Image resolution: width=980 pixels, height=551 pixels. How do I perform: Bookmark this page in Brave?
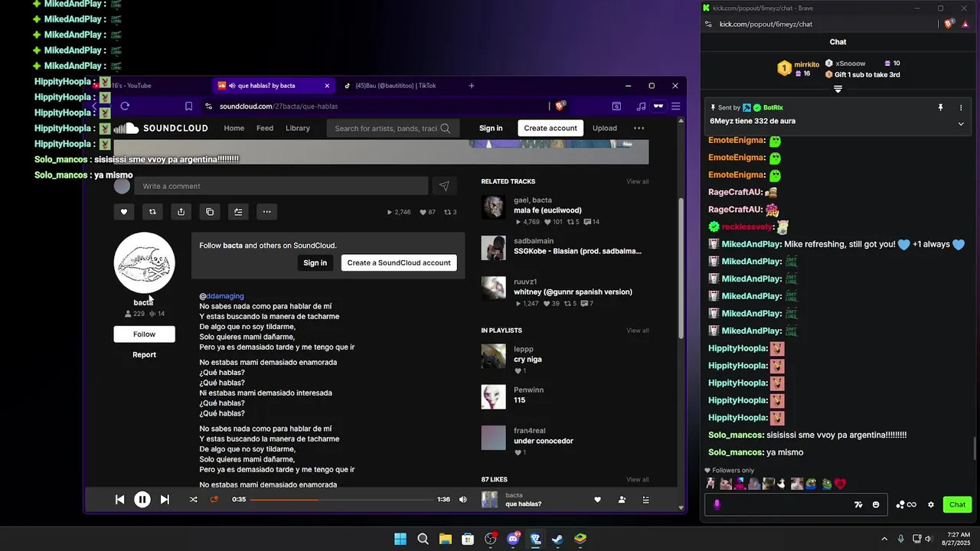click(188, 106)
